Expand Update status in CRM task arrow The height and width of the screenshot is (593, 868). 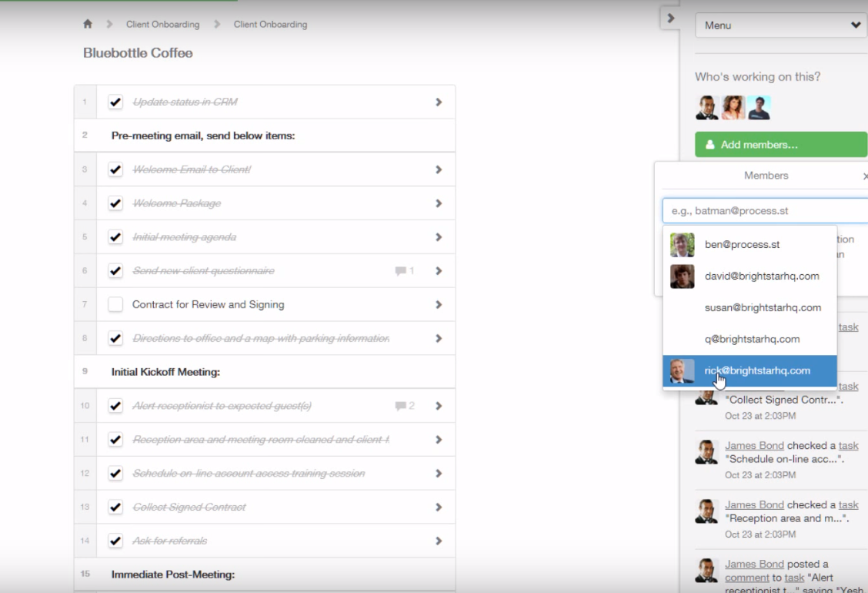tap(439, 102)
